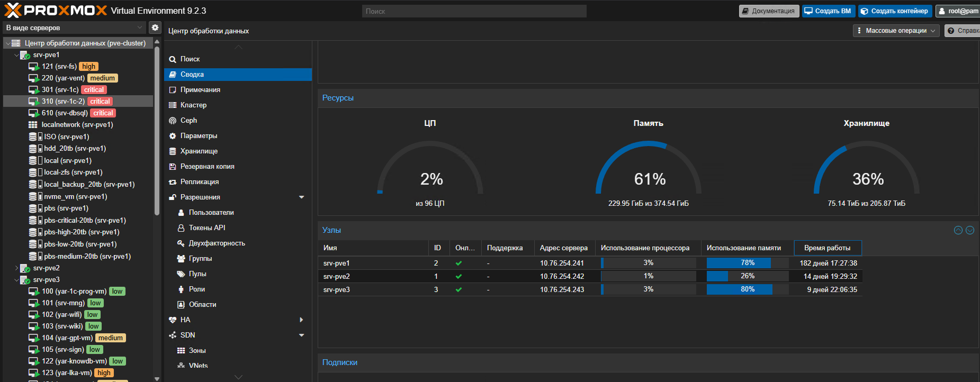Click the Двухфакторность key icon
Screen dimensions: 980x382
(181, 243)
